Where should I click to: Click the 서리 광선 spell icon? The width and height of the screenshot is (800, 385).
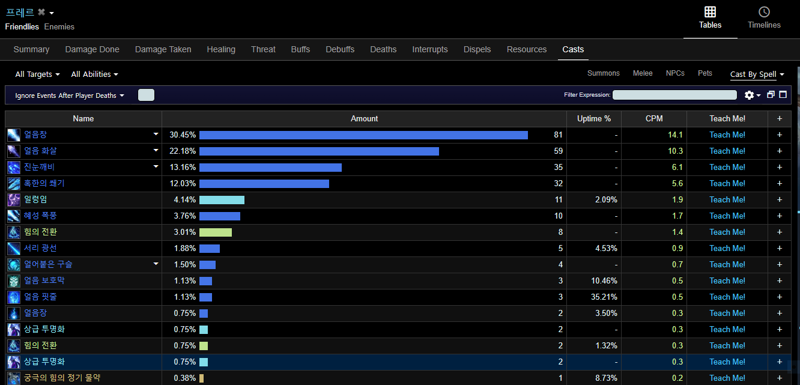(14, 248)
